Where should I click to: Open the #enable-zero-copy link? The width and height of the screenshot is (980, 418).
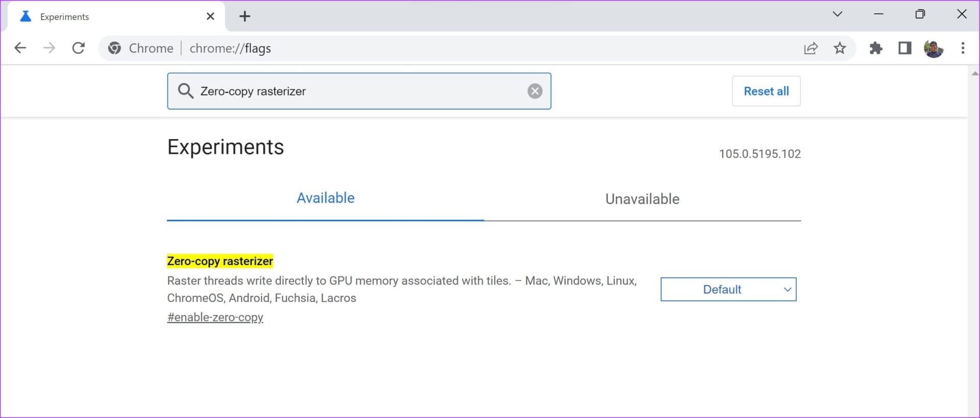(x=215, y=317)
